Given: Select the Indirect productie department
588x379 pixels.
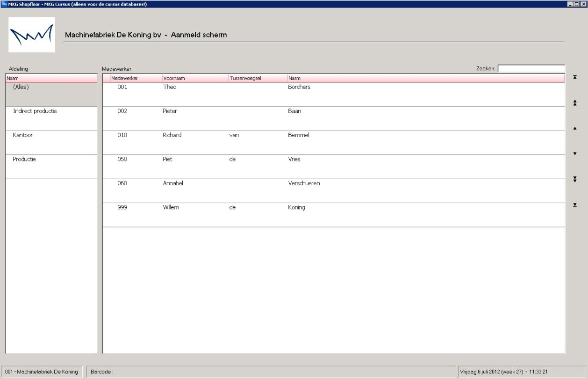Looking at the screenshot, I should point(51,119).
